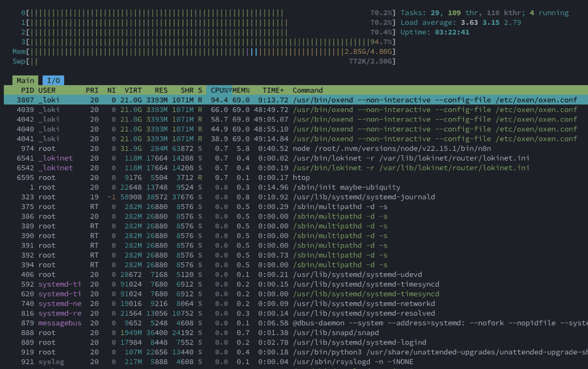
Task: Sort processes by CPU% column header
Action: (x=219, y=90)
